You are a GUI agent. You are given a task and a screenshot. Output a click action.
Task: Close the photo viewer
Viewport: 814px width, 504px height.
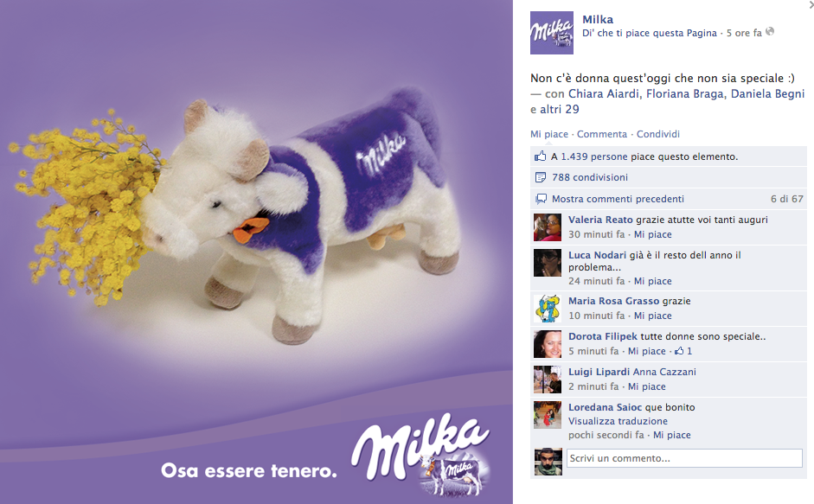click(811, 4)
